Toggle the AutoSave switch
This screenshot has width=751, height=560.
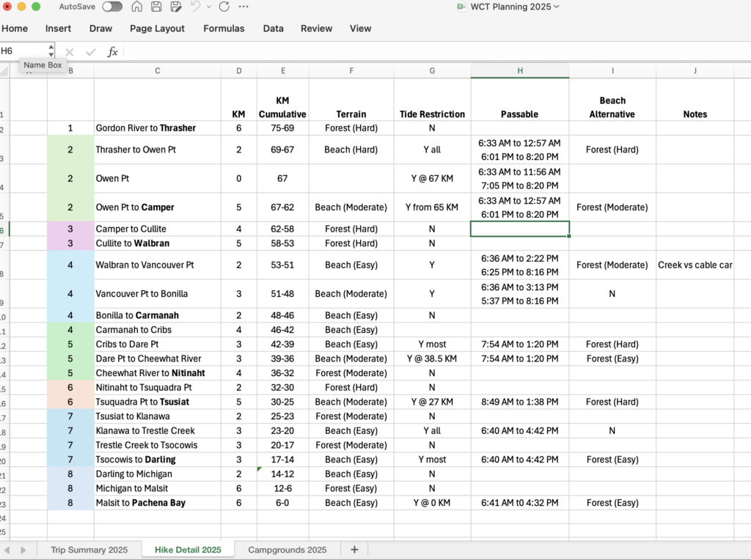[x=112, y=7]
